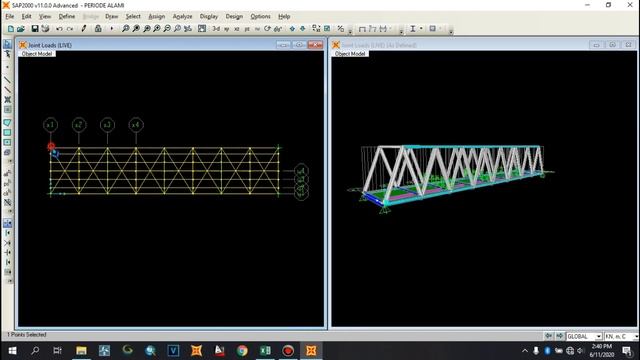Toggle the Lock/Unlock Model padlock
Viewport: 640px width, 360px height.
98,29
